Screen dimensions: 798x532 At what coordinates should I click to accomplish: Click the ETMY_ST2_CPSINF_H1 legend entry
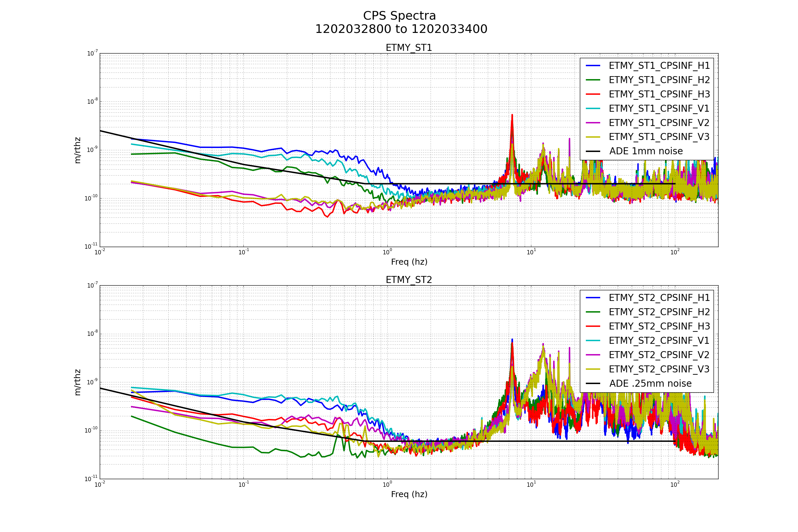659,298
